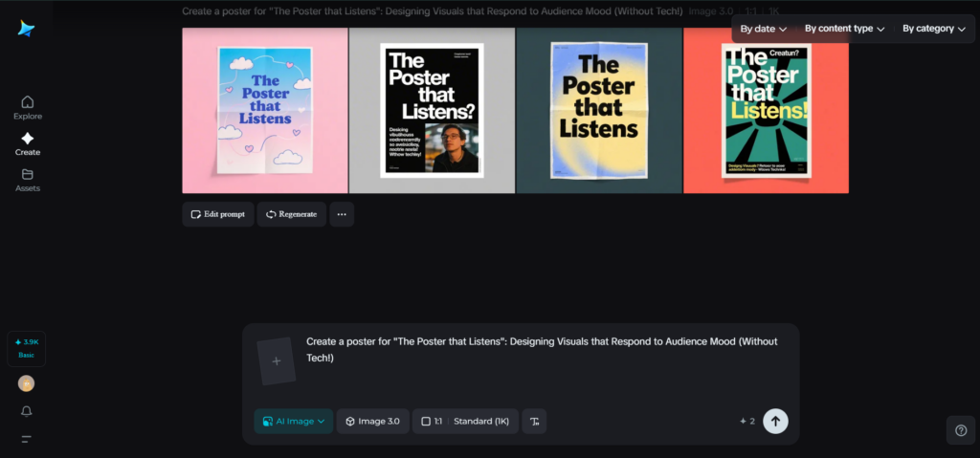Click the more options ellipsis button

tap(342, 214)
